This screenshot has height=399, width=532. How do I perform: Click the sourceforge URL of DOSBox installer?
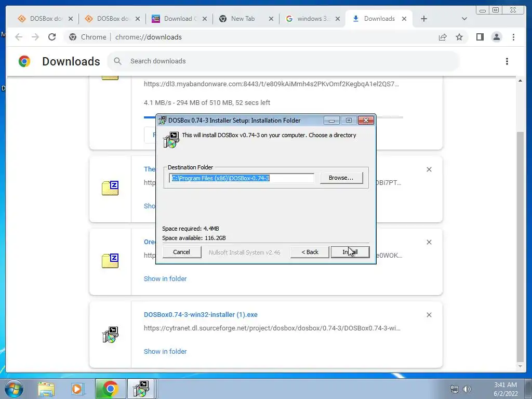(272, 328)
